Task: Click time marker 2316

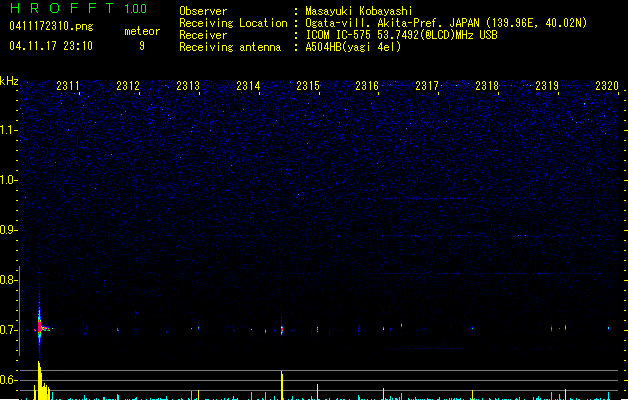Action: [367, 86]
